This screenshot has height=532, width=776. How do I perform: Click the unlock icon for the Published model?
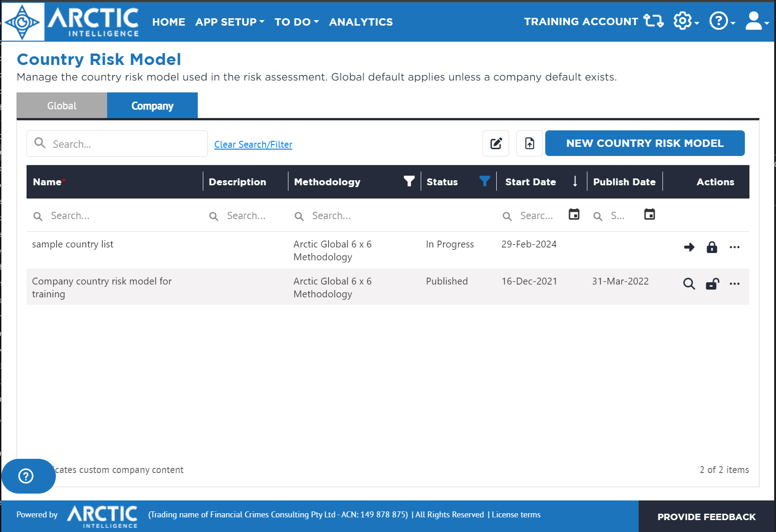pos(712,284)
